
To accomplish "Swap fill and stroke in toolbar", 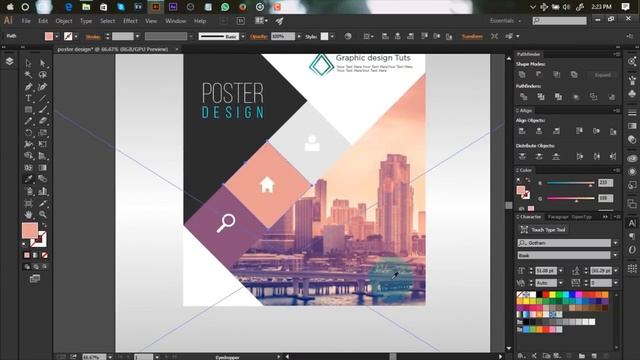I will (x=44, y=225).
